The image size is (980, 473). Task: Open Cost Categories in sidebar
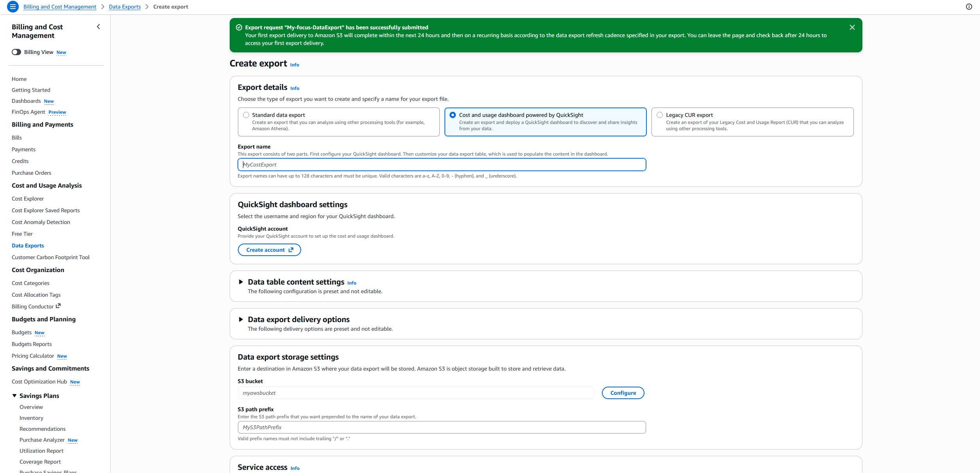(30, 283)
